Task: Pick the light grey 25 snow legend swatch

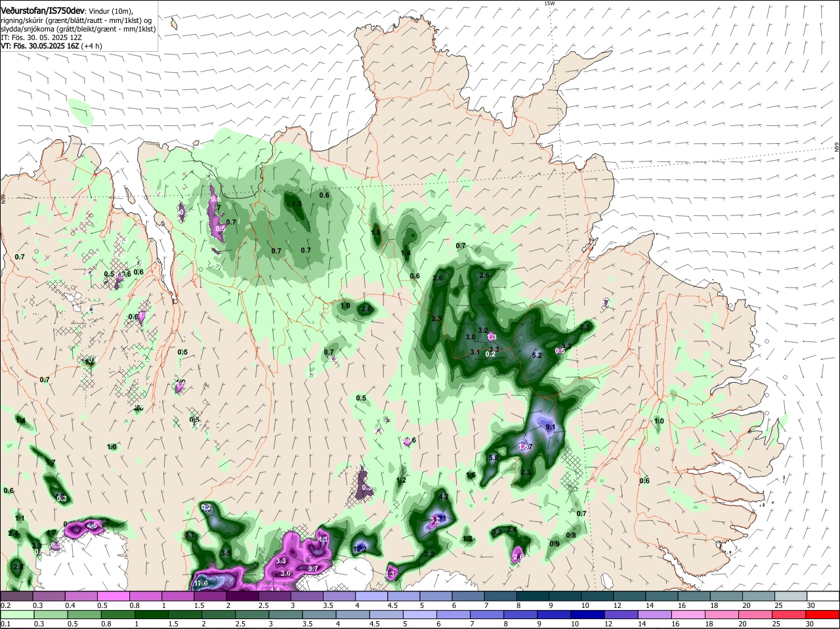Action: (791, 596)
